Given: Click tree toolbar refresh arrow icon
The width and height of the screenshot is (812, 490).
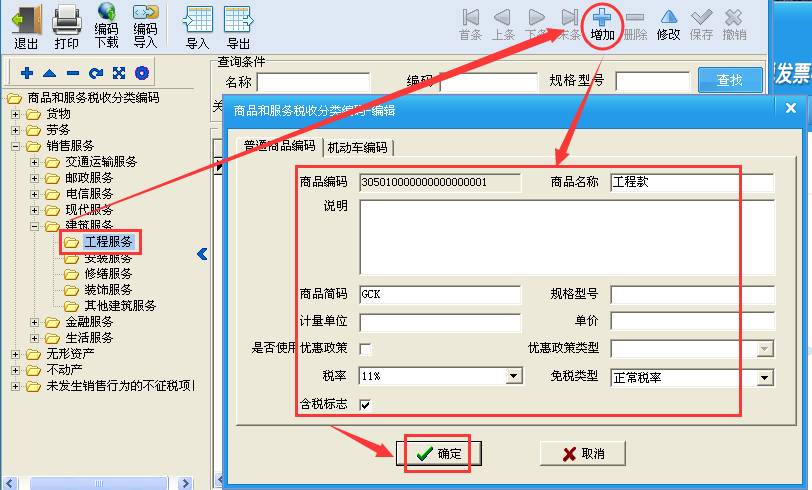Looking at the screenshot, I should click(x=96, y=73).
